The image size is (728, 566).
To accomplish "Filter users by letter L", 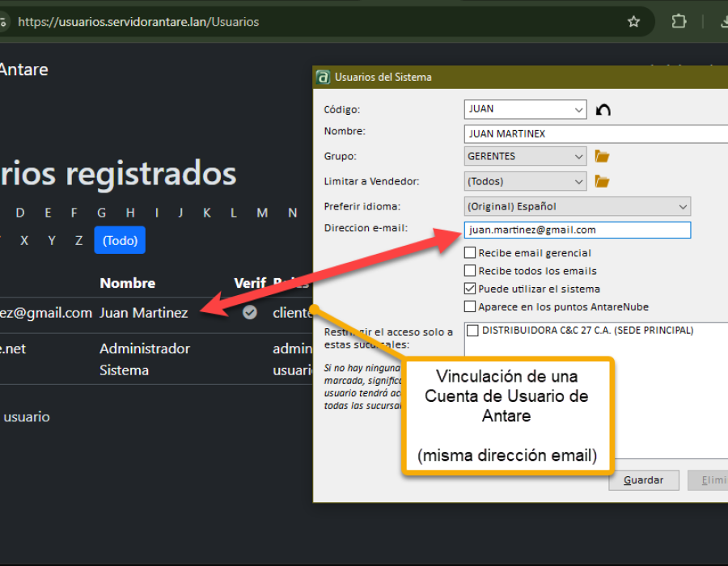I will pyautogui.click(x=234, y=213).
